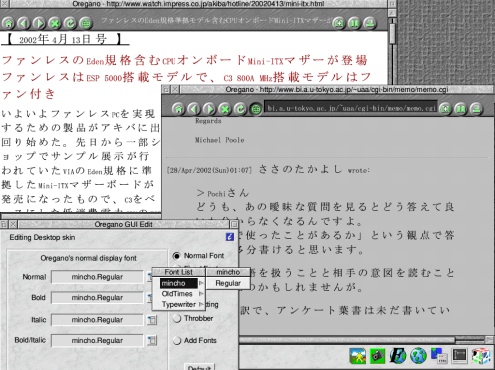Click the globe icon on the icon bar

[x=418, y=356]
